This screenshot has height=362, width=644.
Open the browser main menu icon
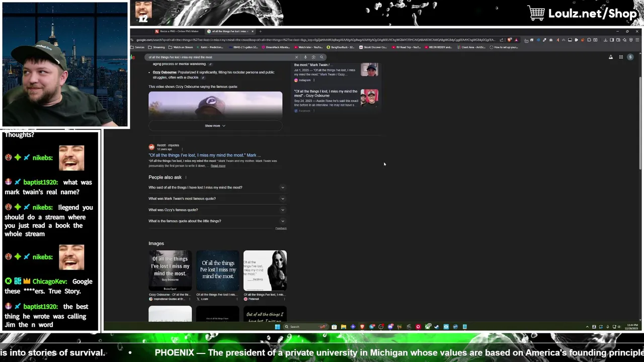pyautogui.click(x=637, y=40)
